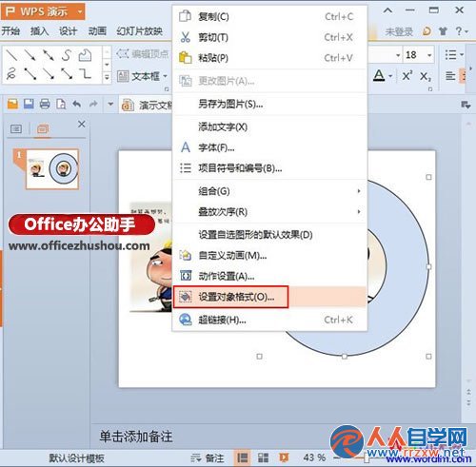Toggle normal view button in status bar
The image size is (476, 467).
point(243,457)
